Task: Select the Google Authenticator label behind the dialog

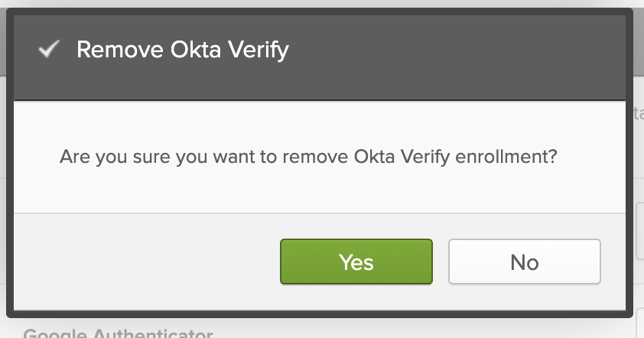Action: 117,333
